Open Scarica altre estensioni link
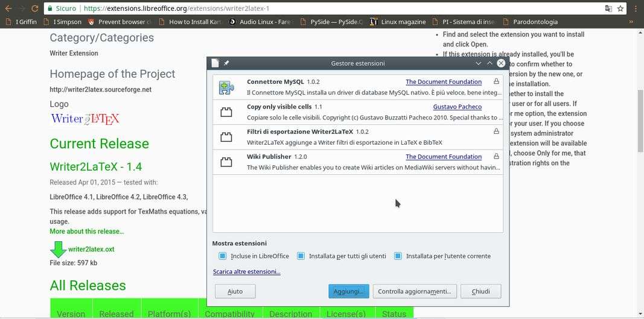644x319 pixels. point(246,272)
